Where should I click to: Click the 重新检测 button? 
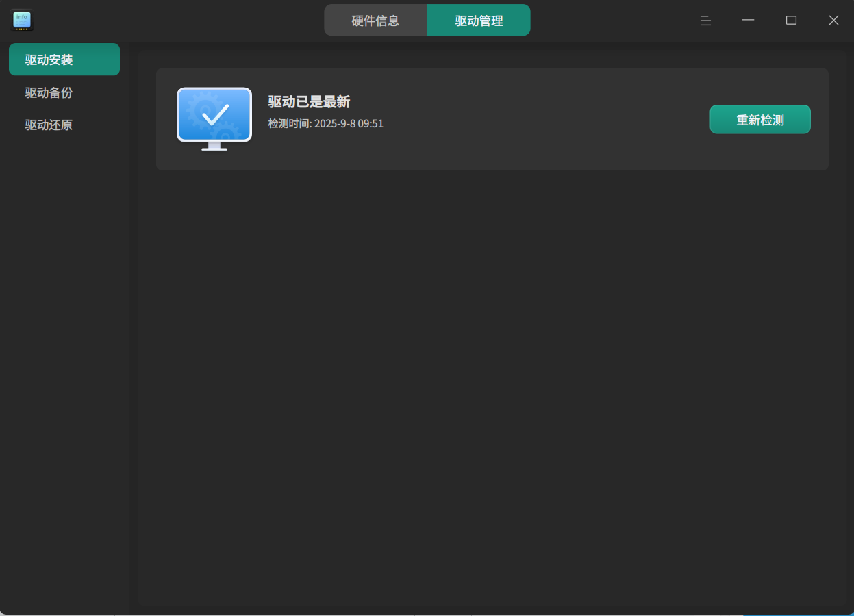[x=760, y=120]
